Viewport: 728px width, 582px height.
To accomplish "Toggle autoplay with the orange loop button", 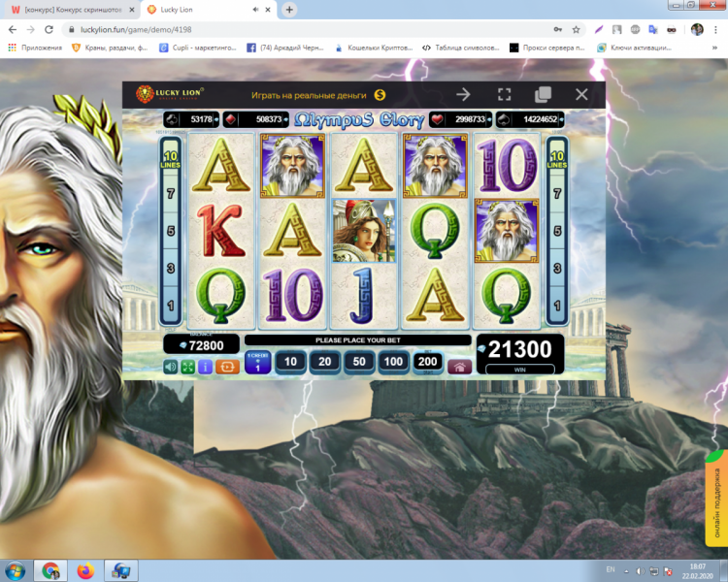I will [x=227, y=367].
